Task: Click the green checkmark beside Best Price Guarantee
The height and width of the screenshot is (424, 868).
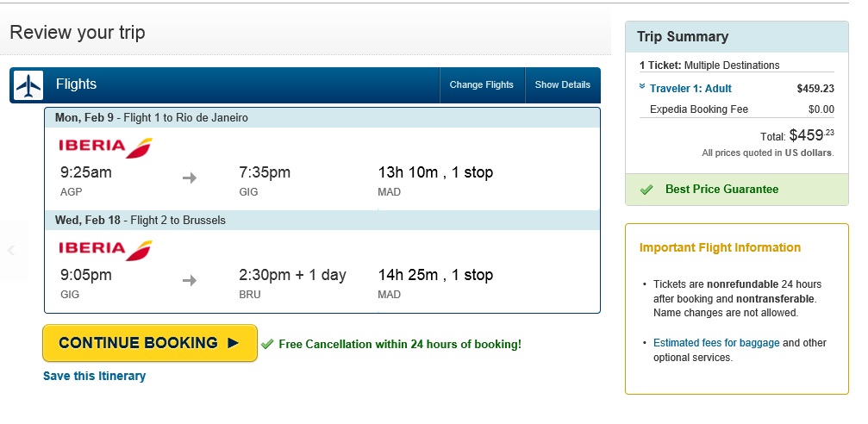Action: pyautogui.click(x=646, y=190)
